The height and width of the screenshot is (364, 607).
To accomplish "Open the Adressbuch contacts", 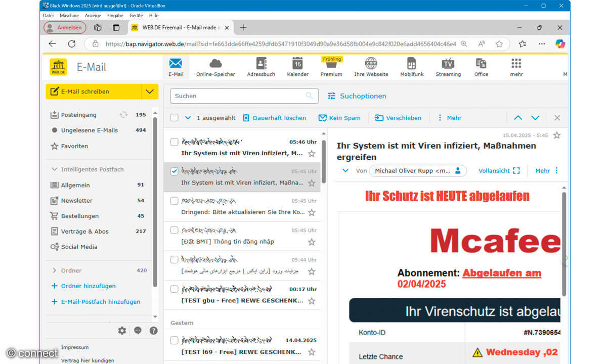I will tap(261, 67).
